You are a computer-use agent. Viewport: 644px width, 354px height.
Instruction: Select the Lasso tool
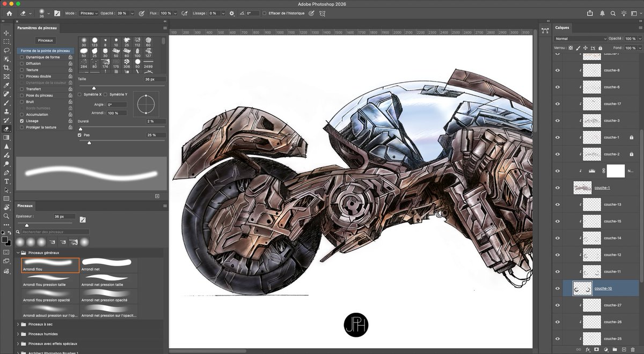pyautogui.click(x=6, y=50)
